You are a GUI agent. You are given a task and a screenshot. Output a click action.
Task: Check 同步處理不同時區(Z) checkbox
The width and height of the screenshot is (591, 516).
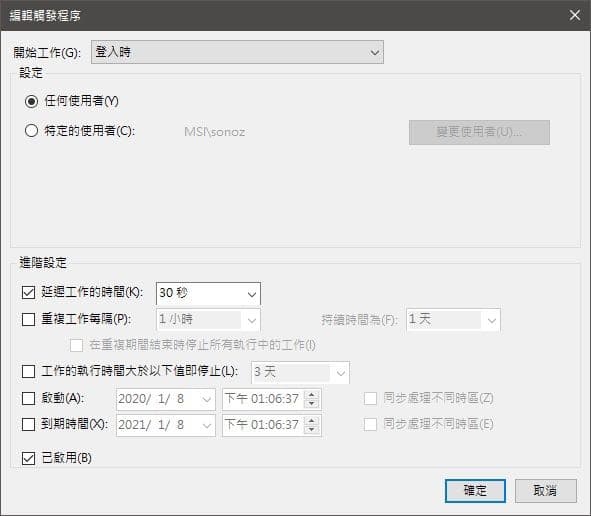click(x=371, y=398)
